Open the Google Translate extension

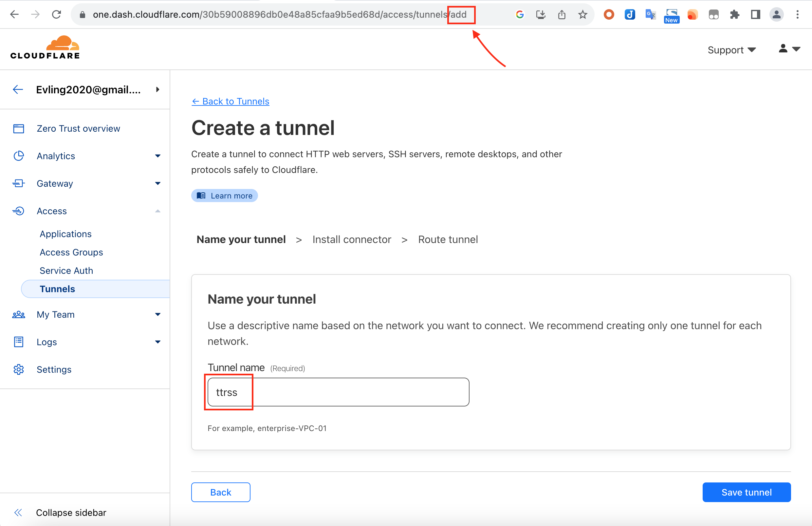650,14
